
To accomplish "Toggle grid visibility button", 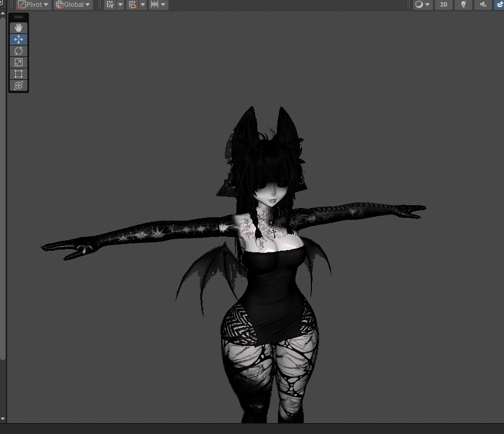I will point(110,4).
